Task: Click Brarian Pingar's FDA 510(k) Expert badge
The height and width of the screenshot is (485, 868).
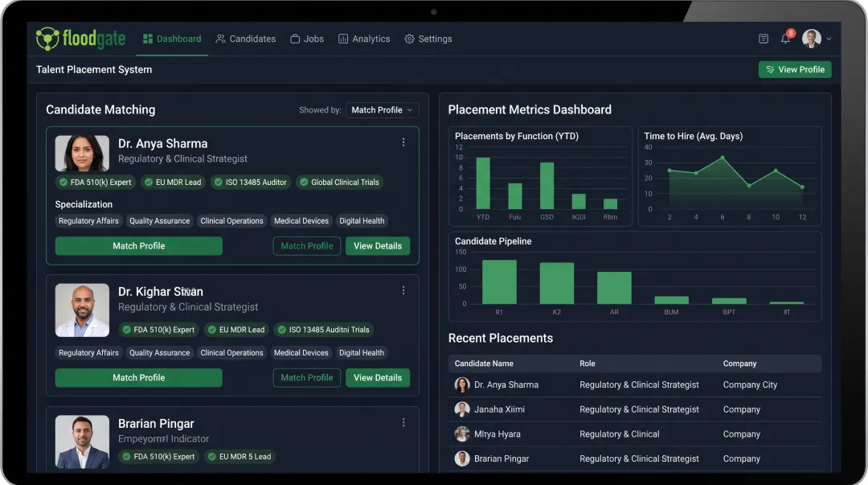Action: coord(158,457)
